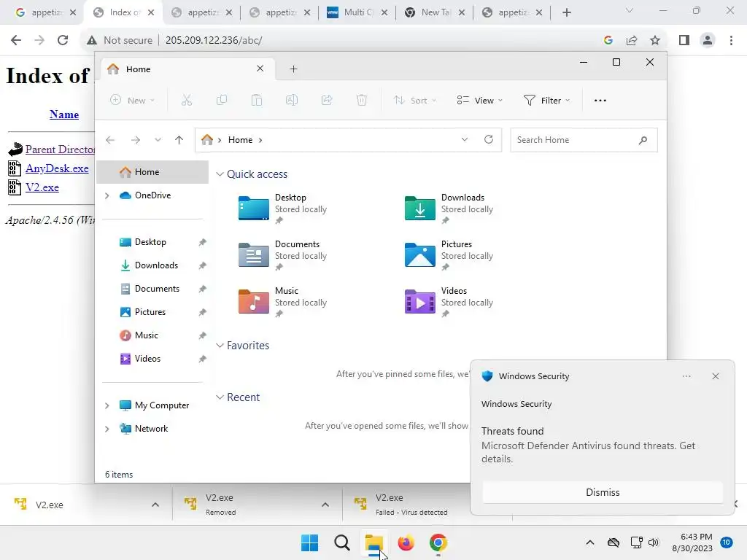The width and height of the screenshot is (747, 560).
Task: Click the Cut icon in File Explorer toolbar
Action: tap(186, 100)
